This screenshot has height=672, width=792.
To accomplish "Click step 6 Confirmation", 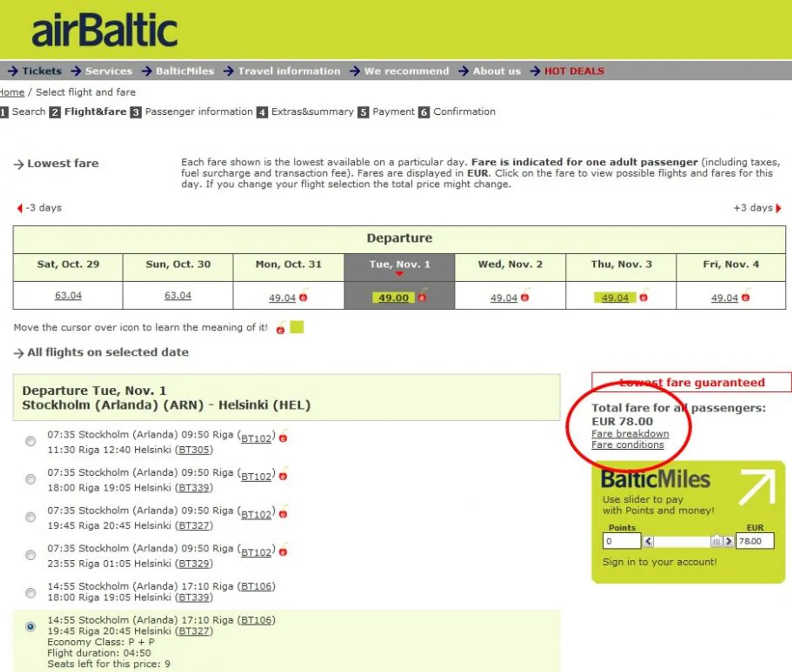I will pyautogui.click(x=464, y=112).
